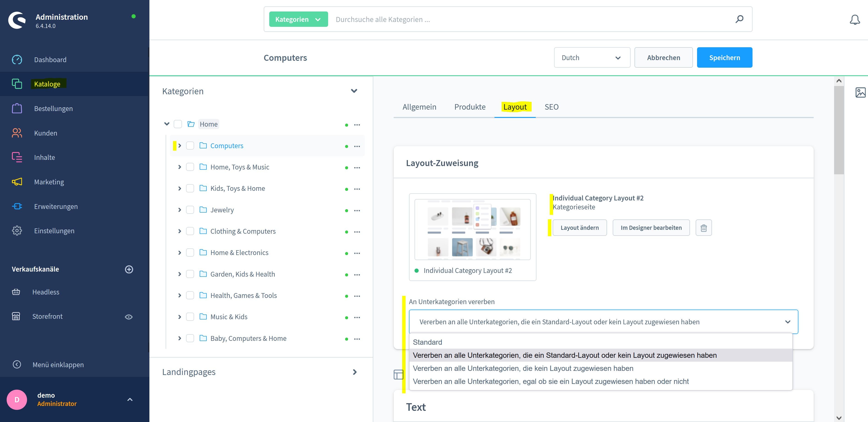Screen dimensions: 868x422
Task: Click the Dashboard icon in sidebar
Action: [16, 59]
